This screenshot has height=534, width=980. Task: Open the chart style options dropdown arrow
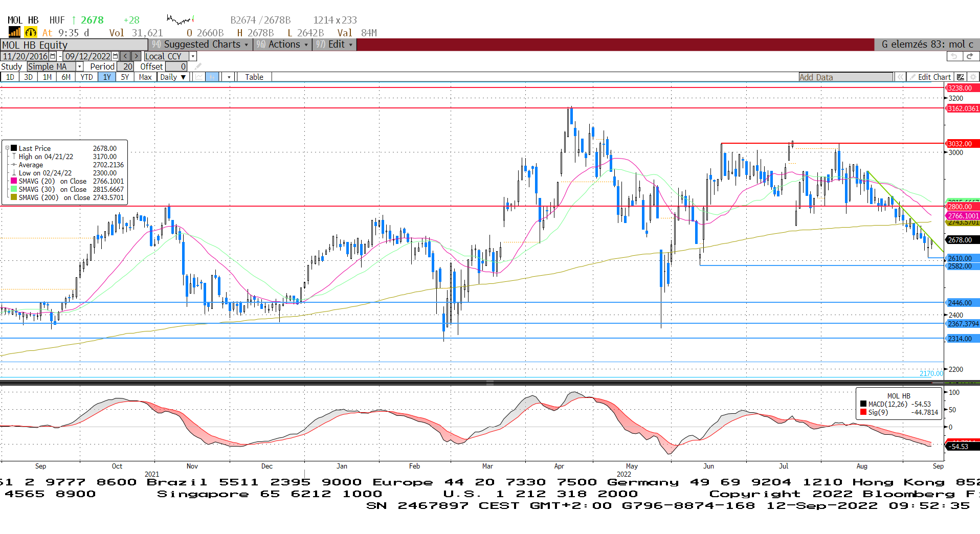(x=229, y=77)
